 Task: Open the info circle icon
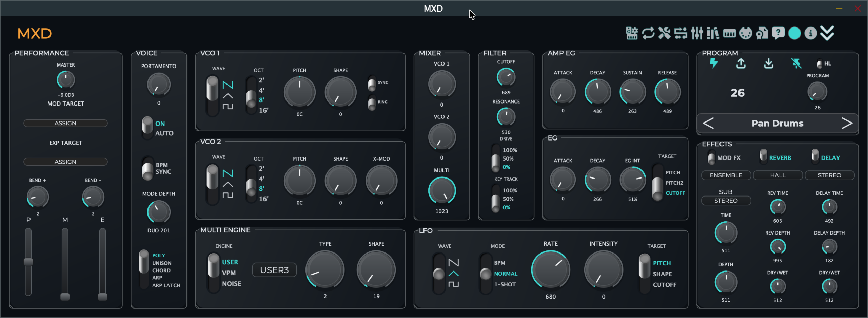tap(811, 33)
